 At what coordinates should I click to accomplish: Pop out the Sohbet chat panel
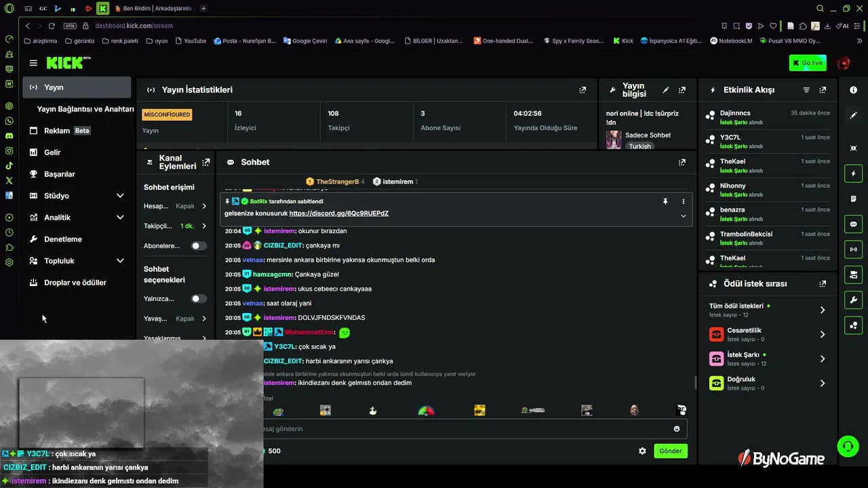[682, 162]
